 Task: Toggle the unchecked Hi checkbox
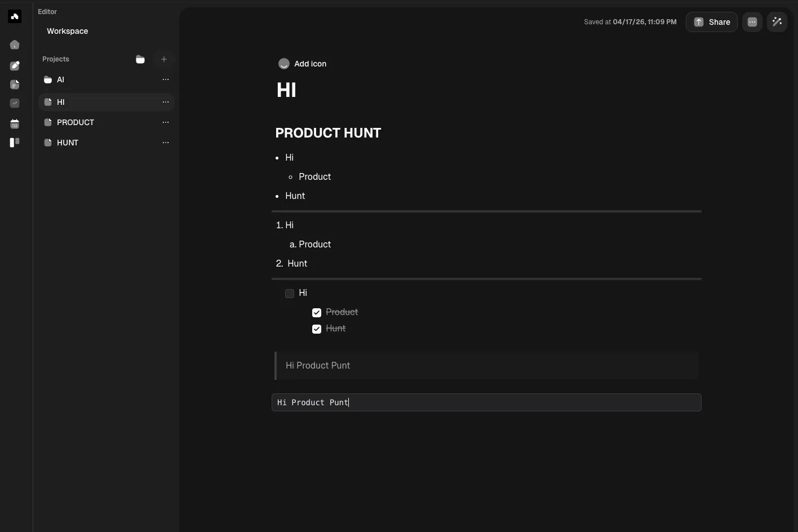[x=290, y=294]
